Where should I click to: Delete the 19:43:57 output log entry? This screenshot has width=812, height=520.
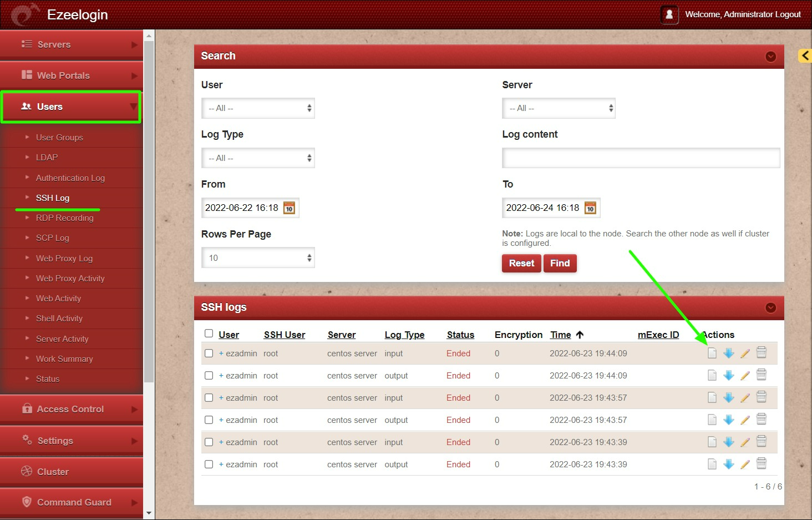click(762, 419)
